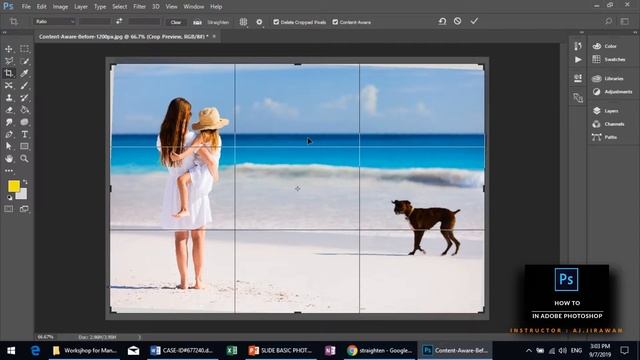
Task: Swap foreground and background colors
Action: tap(25, 182)
